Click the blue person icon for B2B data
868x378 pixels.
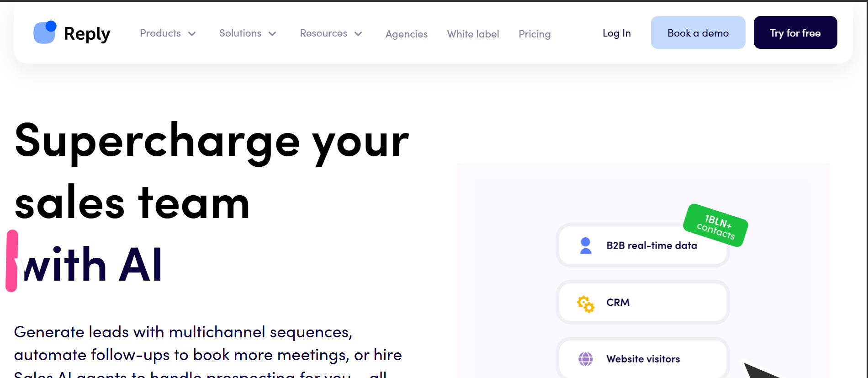coord(585,245)
